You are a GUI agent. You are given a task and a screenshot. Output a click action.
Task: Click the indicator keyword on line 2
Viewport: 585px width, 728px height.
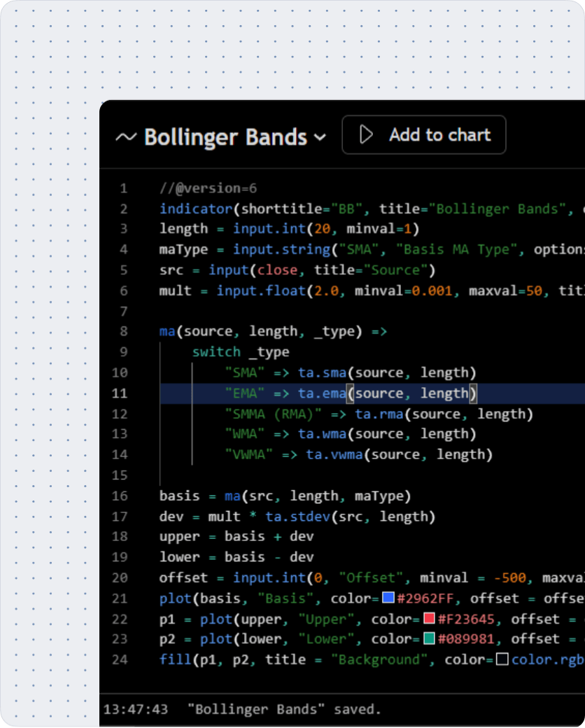click(x=196, y=209)
